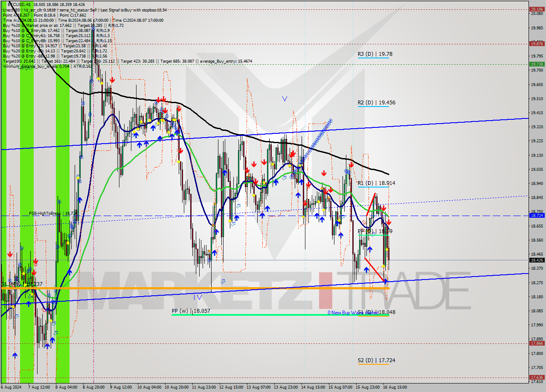Click the '10 Aug 04:00' time axis label
This screenshot has height=392, width=546.
click(x=149, y=387)
